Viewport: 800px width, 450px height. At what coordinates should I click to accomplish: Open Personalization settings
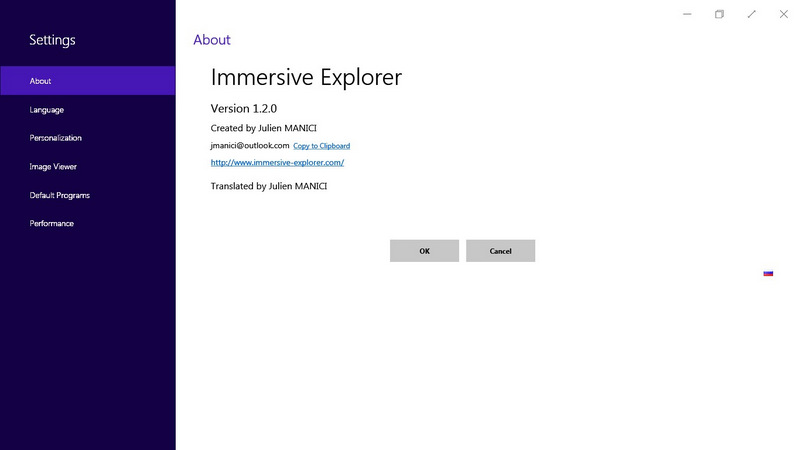click(x=88, y=138)
